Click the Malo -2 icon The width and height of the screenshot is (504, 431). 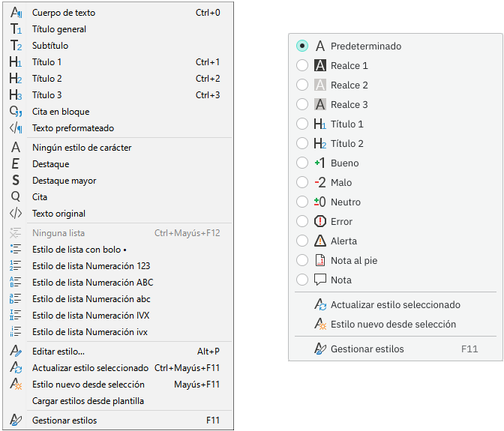[x=319, y=182]
